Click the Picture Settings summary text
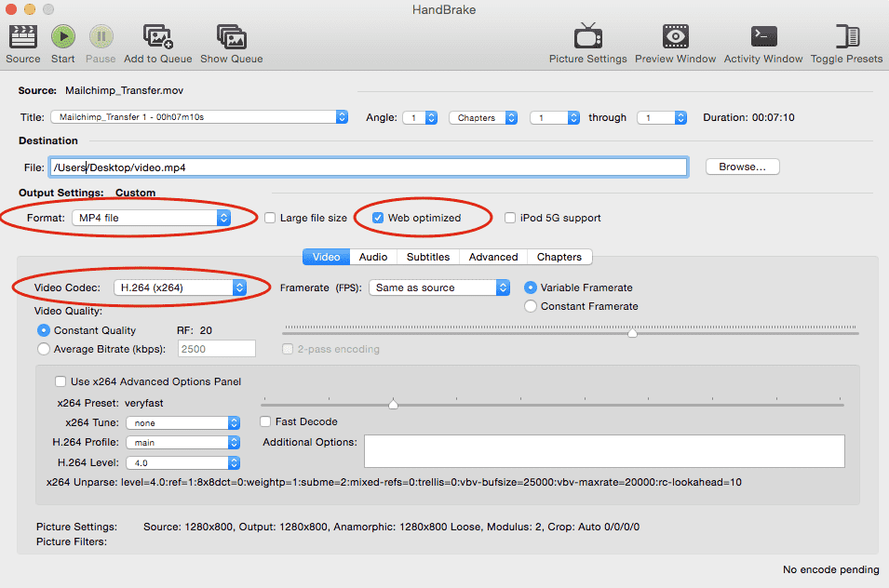Viewport: 889px width, 588px height. click(x=391, y=527)
